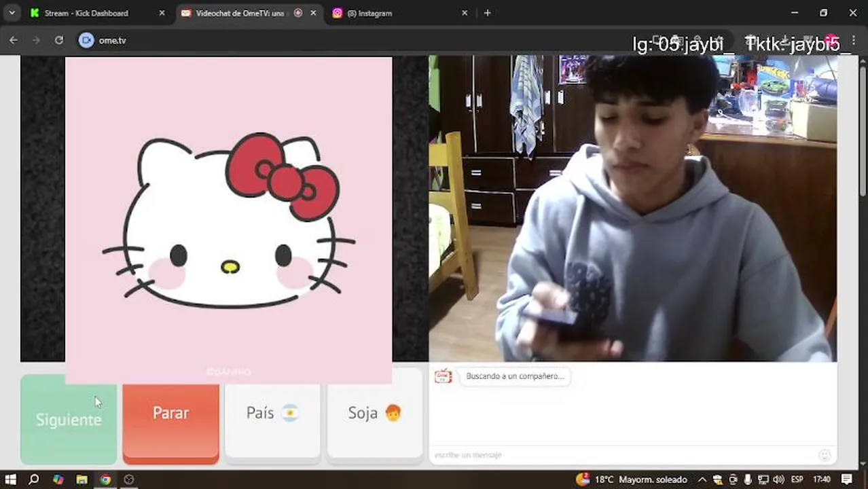Image resolution: width=868 pixels, height=489 pixels.
Task: Close the Instagram tab
Action: (465, 13)
